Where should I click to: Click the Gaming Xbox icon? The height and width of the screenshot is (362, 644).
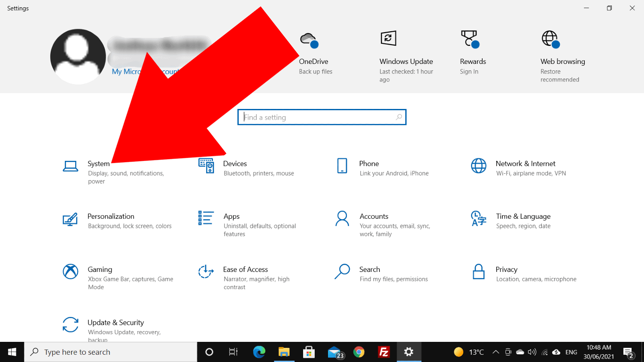(x=70, y=271)
